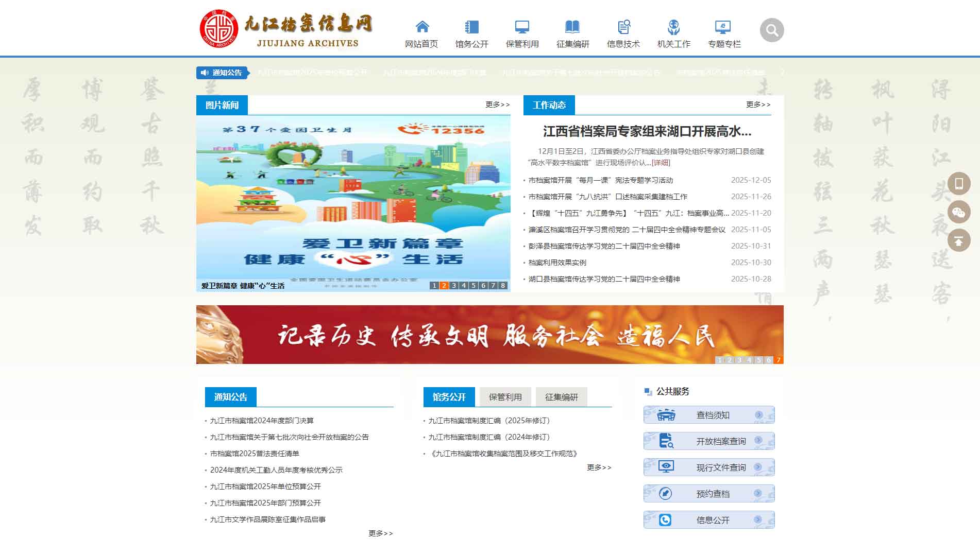Click the red 记录历史 传承文明 banner
Screen dimensions: 980x556
[489, 335]
